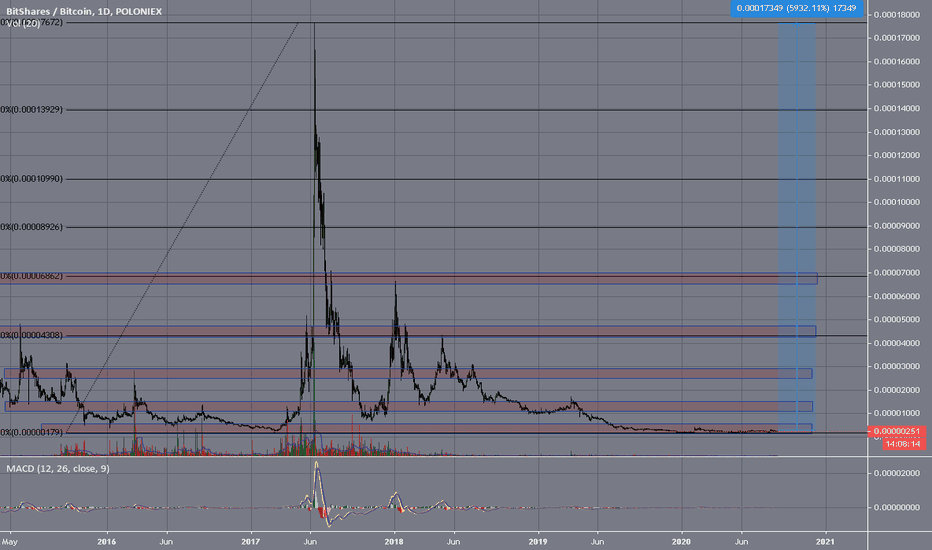
Task: Select Fibonacci level label 0.00004308
Action: tap(32, 335)
